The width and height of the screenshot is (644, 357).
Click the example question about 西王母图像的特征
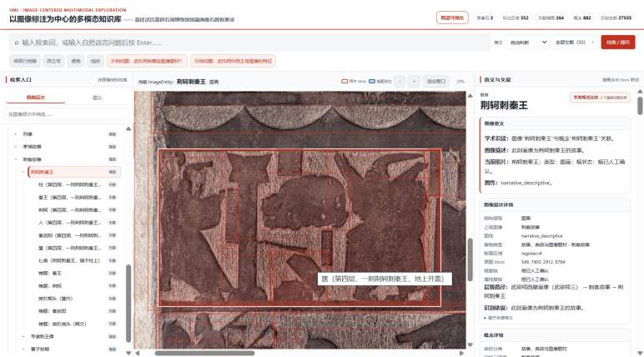click(233, 61)
